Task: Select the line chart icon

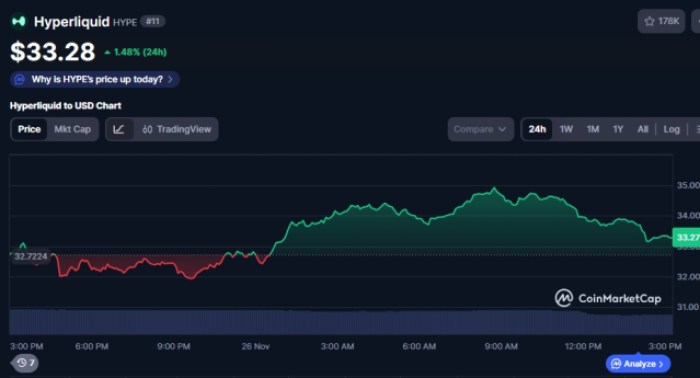Action: [119, 129]
